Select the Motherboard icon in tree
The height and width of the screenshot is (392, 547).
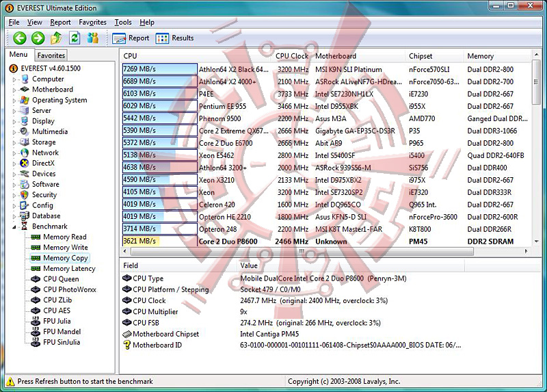pos(25,90)
